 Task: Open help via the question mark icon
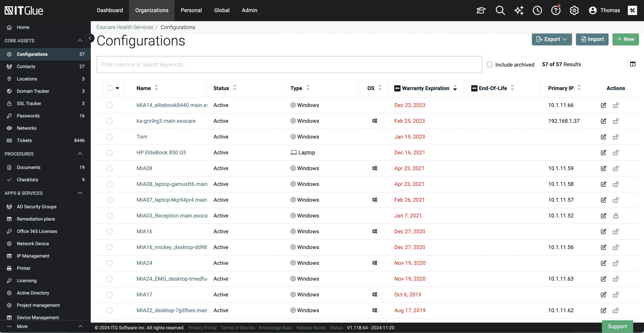(556, 10)
